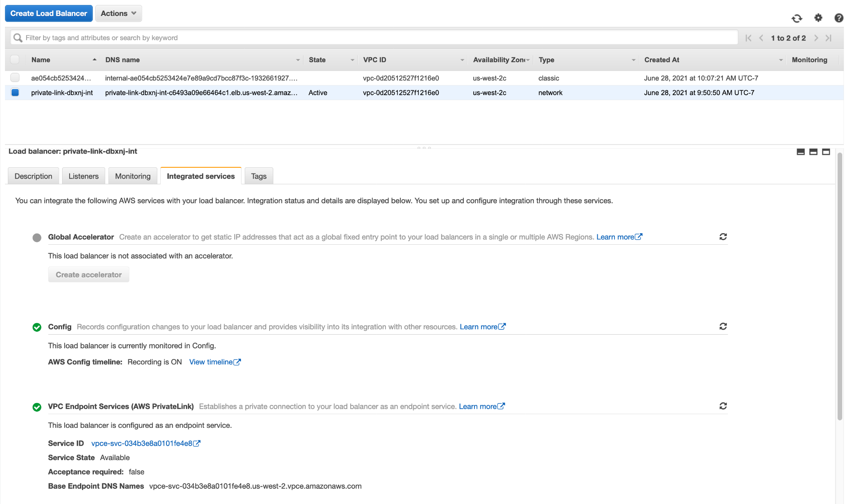Expand the DNS name column dropdown arrow
This screenshot has height=504, width=848.
point(298,60)
